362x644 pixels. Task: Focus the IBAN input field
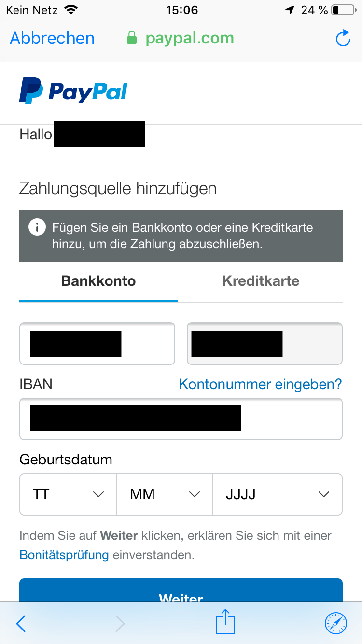click(x=290, y=419)
